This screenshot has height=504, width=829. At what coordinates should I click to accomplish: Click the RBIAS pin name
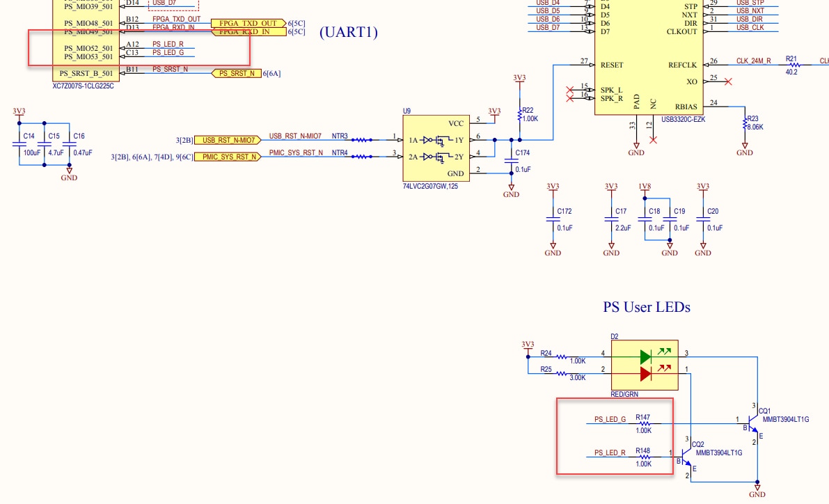click(686, 107)
